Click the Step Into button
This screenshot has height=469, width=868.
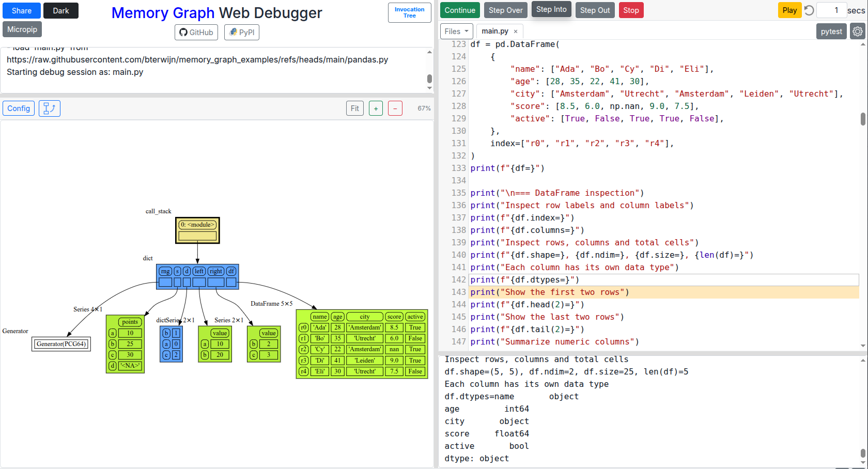(x=551, y=9)
